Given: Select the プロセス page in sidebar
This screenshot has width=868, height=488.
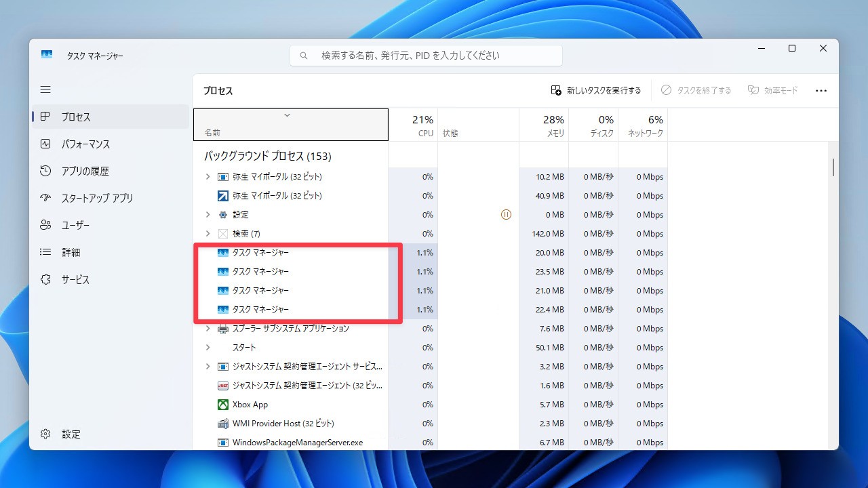Looking at the screenshot, I should [x=110, y=117].
